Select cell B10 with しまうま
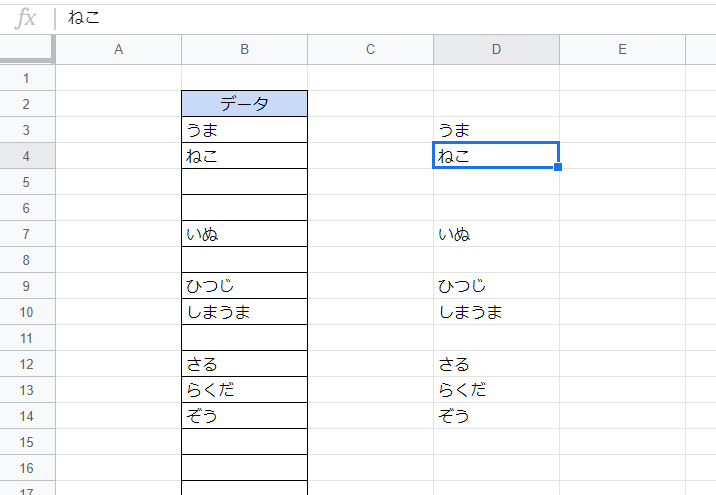Screen dimensions: 716x495 pos(244,312)
